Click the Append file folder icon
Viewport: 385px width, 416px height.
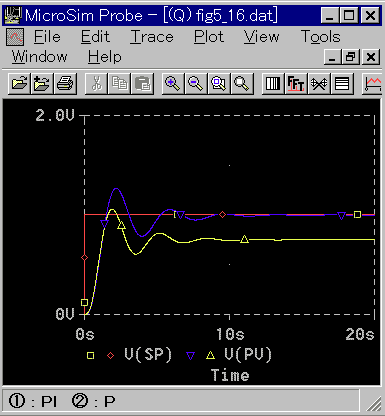42,83
